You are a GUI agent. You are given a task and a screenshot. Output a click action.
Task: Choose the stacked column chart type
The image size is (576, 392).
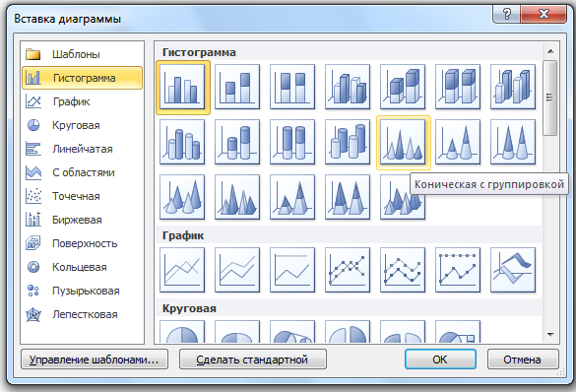[237, 88]
